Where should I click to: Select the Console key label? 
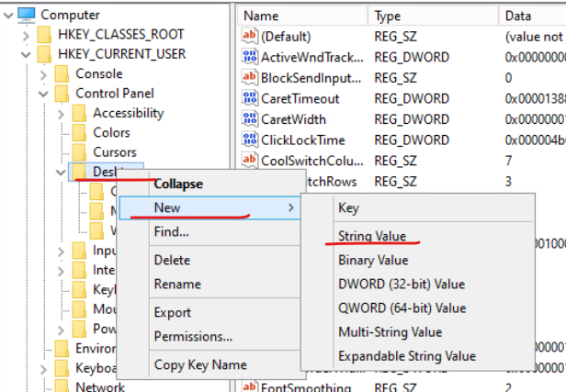(99, 74)
